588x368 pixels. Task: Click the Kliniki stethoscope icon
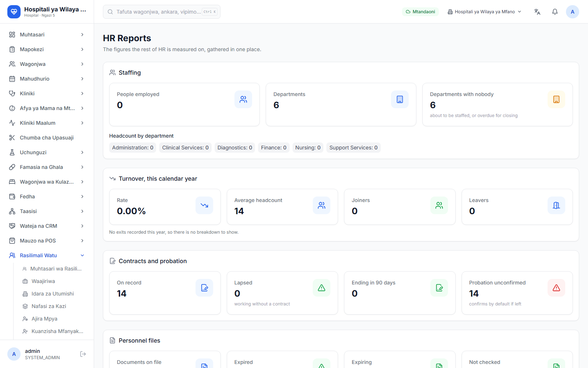click(12, 93)
